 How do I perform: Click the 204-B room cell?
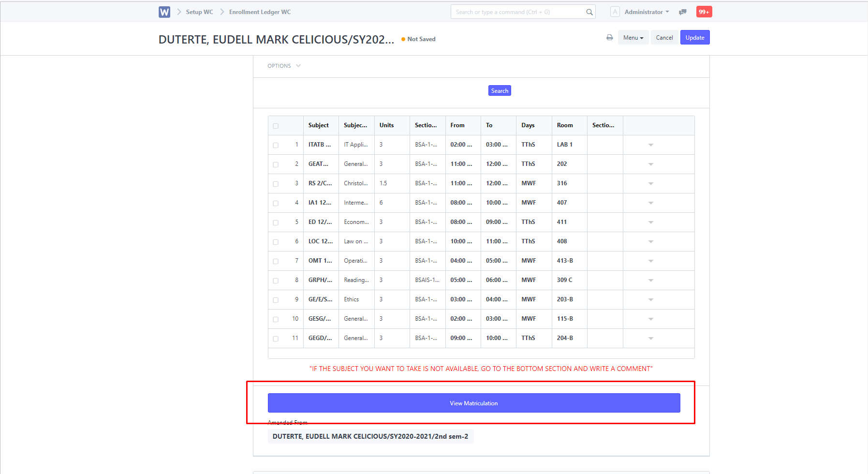[569, 338]
